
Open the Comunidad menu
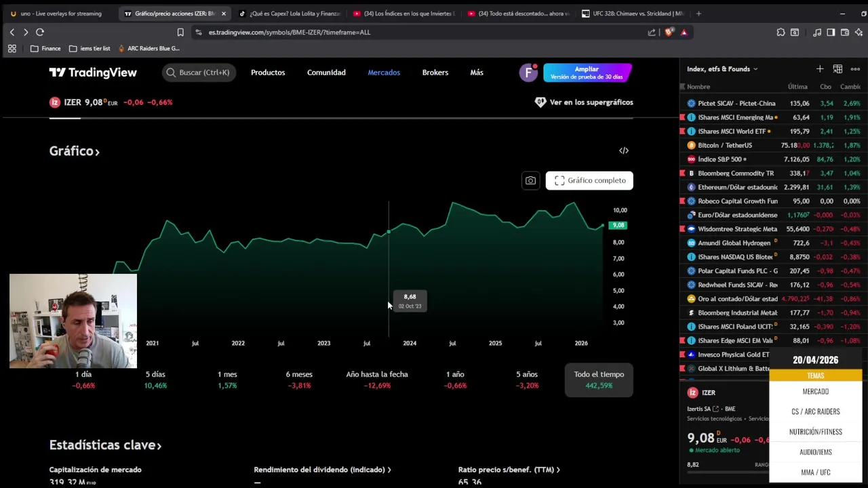(x=326, y=73)
